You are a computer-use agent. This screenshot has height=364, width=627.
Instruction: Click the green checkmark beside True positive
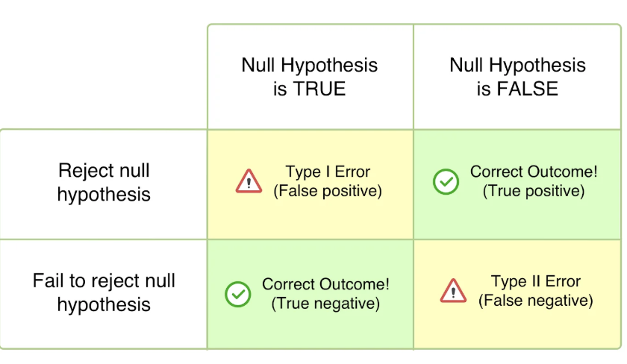pyautogui.click(x=446, y=181)
